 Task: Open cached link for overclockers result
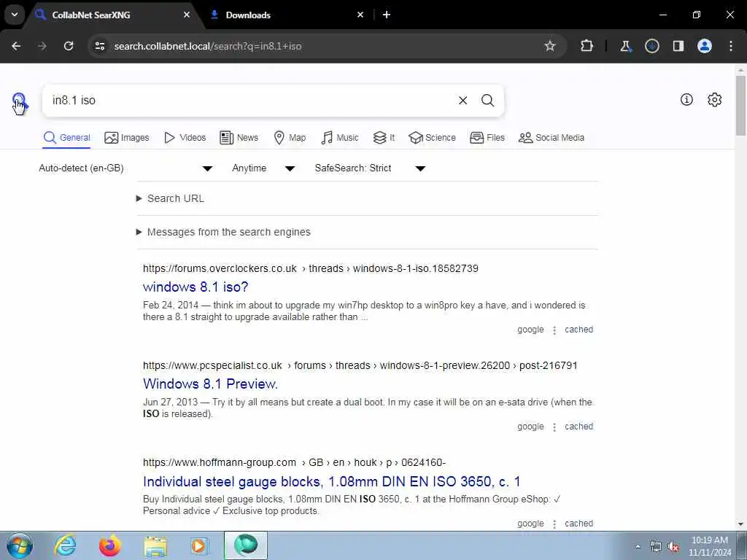(x=578, y=330)
